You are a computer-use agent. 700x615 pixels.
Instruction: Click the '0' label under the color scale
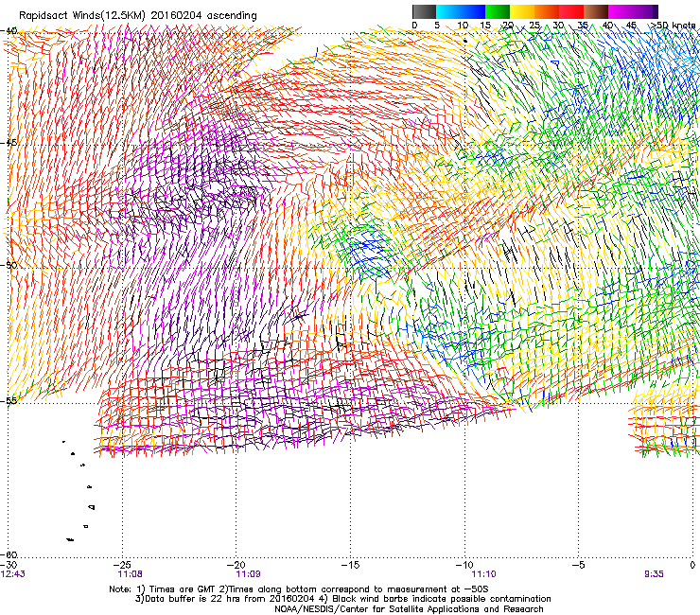pyautogui.click(x=414, y=25)
